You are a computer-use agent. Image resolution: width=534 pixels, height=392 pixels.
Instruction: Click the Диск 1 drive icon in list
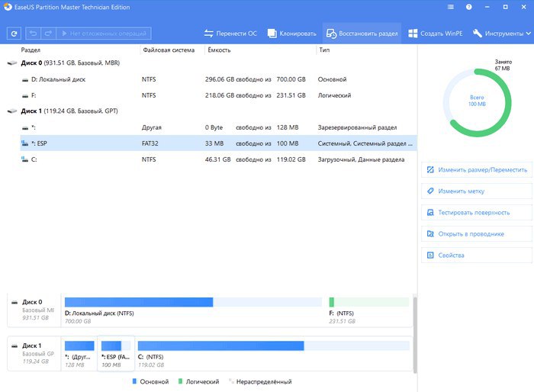pos(12,111)
